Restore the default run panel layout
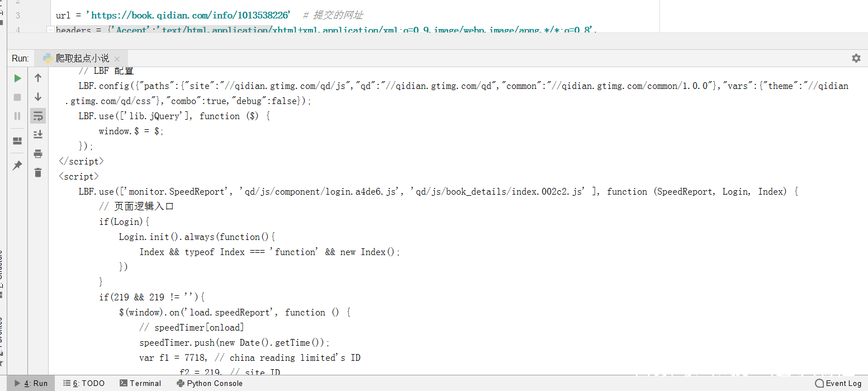Screen dimensions: 868x391 click(17, 141)
